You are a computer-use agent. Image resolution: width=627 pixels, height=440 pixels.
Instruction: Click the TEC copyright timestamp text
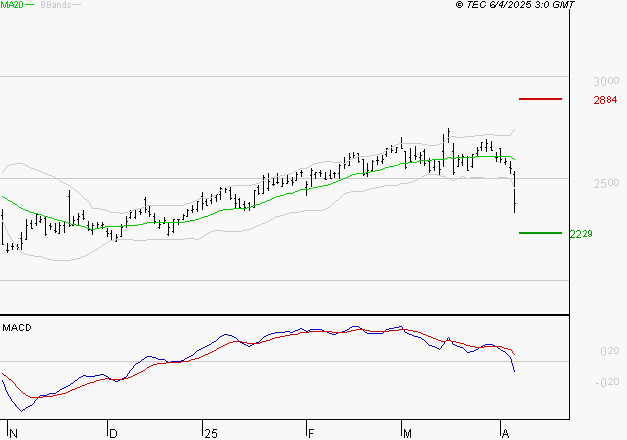click(515, 5)
